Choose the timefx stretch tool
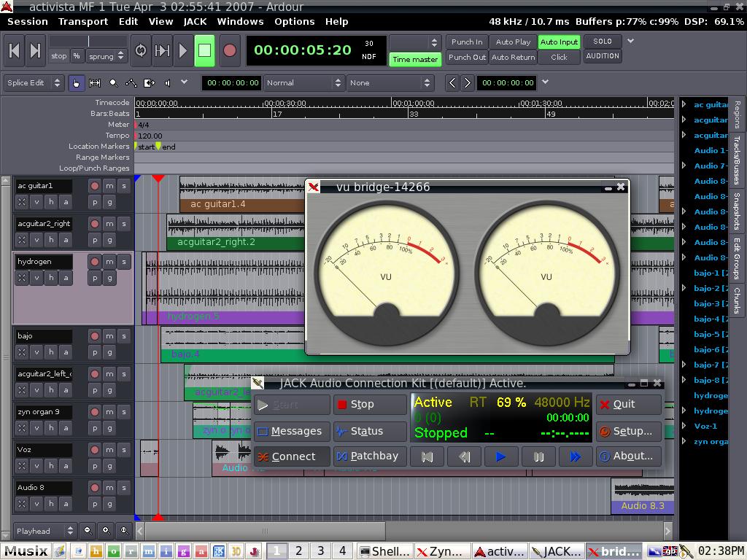Viewport: 747px width, 560px height. [x=150, y=83]
